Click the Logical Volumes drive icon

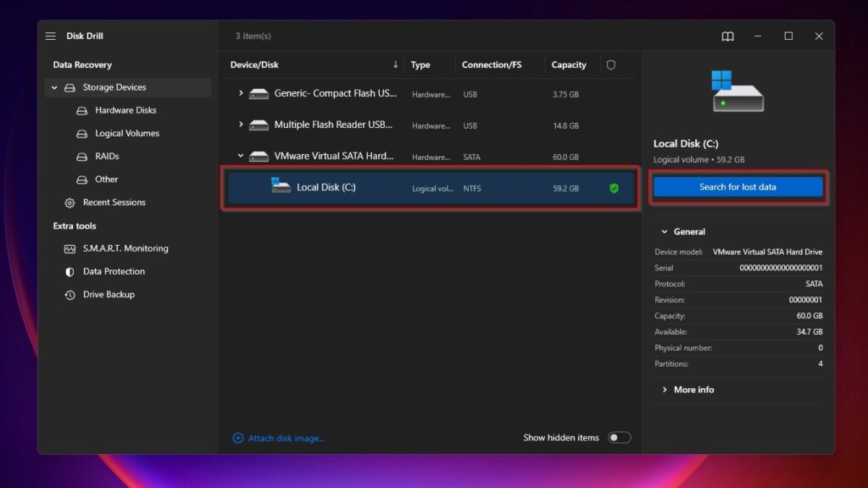pos(82,134)
